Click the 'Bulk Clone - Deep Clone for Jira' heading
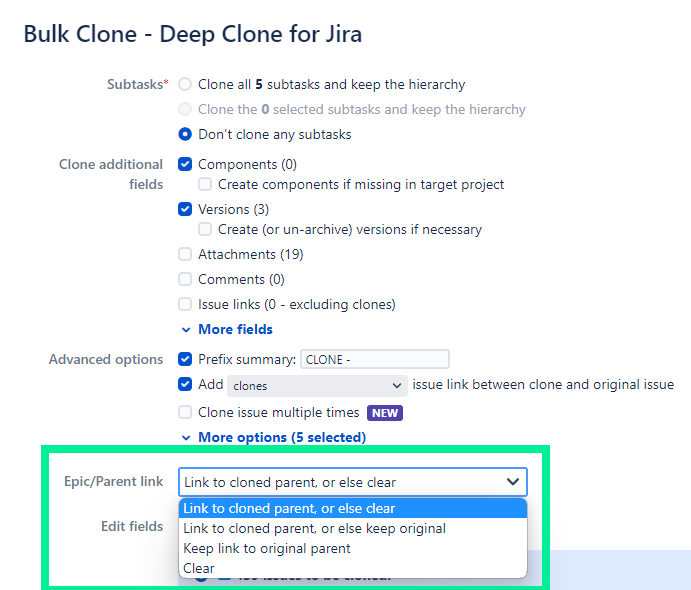This screenshot has width=691, height=590. tap(193, 34)
